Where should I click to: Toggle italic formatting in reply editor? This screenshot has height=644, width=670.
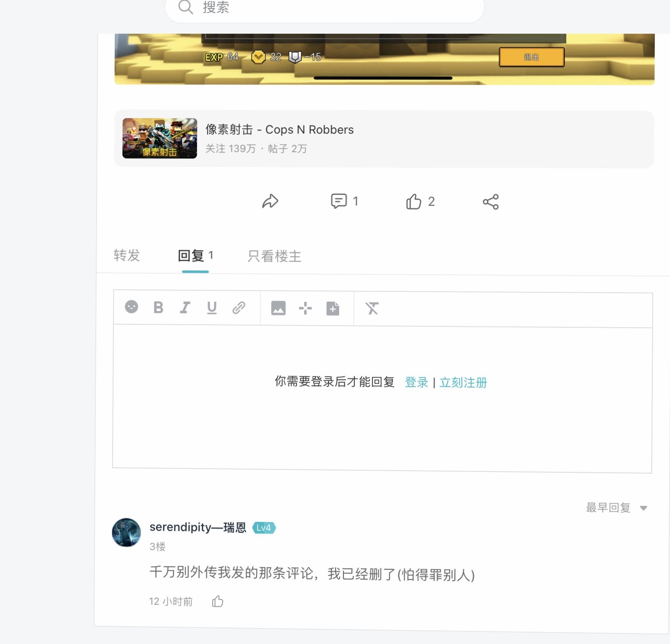(185, 308)
